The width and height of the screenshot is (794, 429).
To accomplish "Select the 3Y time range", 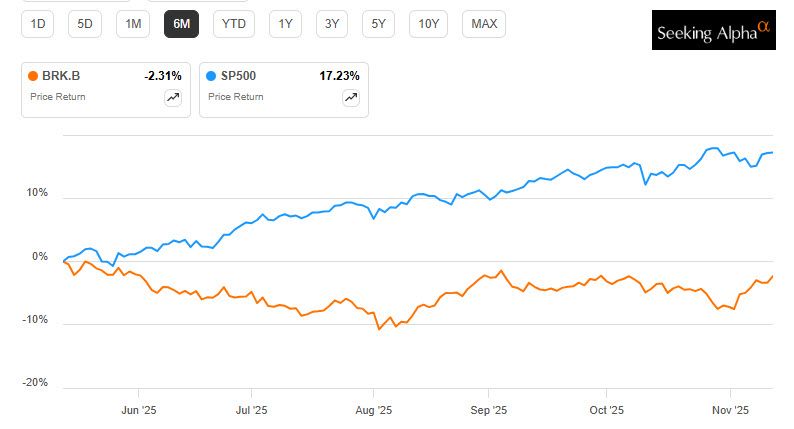I will [x=332, y=23].
